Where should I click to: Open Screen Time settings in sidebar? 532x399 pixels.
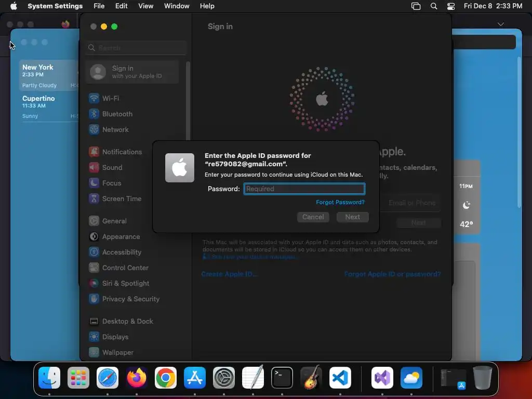tap(115, 199)
